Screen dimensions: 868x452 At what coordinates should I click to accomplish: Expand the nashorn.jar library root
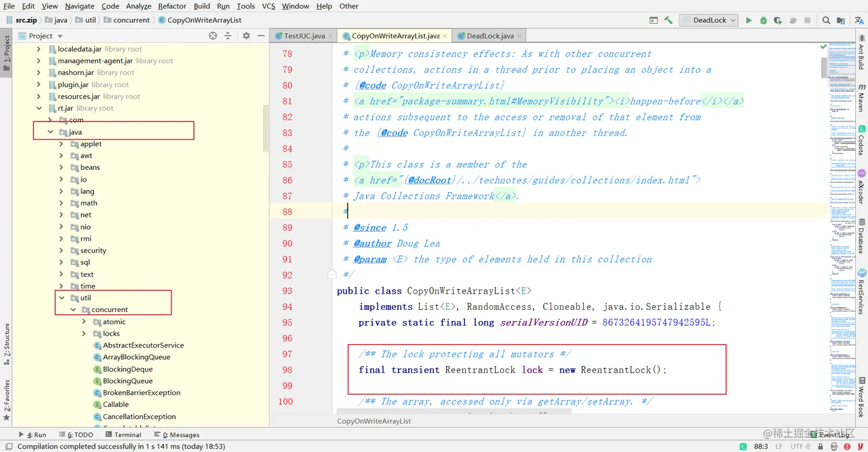(39, 72)
